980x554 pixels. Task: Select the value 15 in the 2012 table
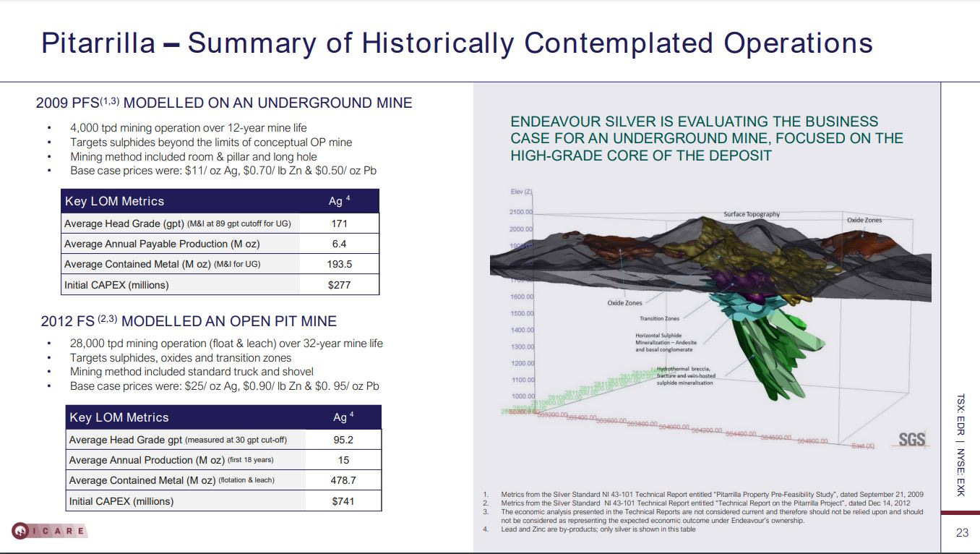(343, 460)
